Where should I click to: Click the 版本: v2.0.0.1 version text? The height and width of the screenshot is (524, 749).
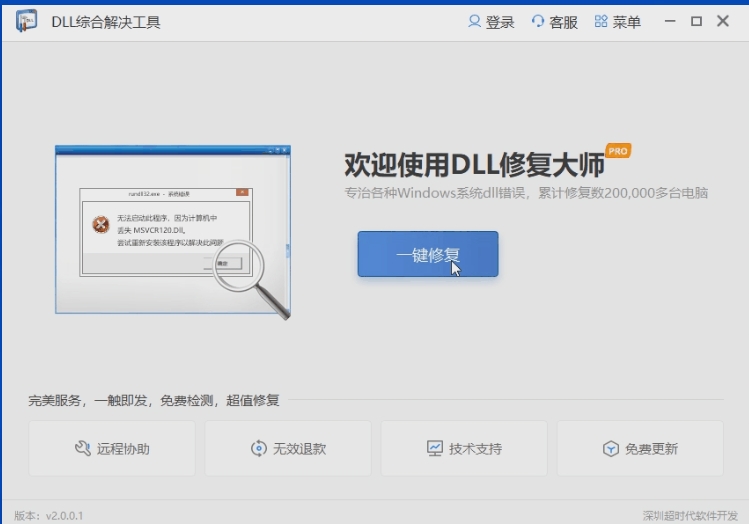pos(48,516)
